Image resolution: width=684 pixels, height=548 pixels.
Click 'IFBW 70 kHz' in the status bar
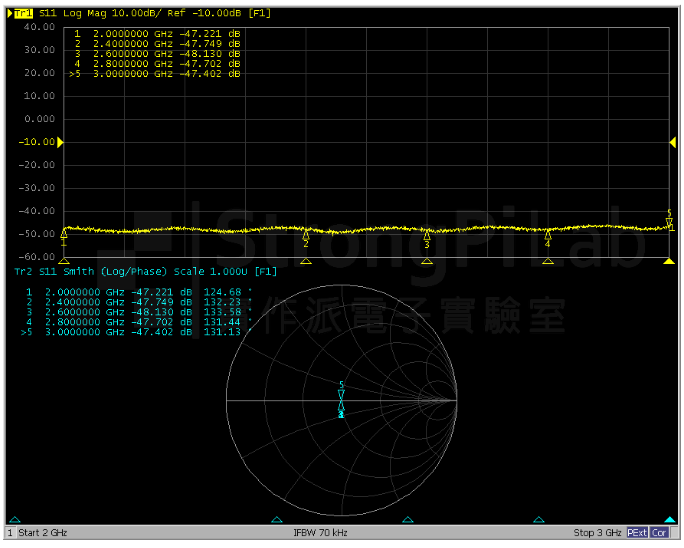coord(321,533)
